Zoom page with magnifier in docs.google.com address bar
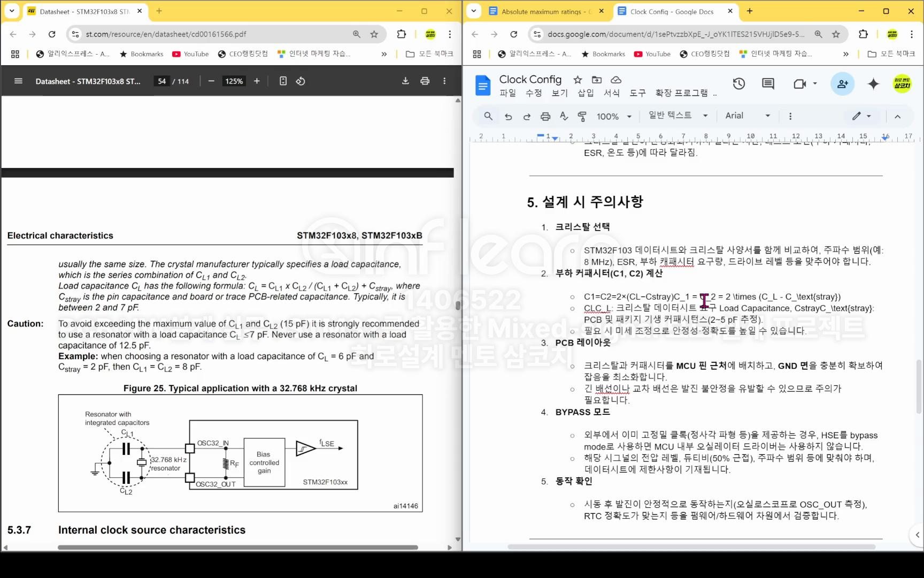 (x=818, y=34)
